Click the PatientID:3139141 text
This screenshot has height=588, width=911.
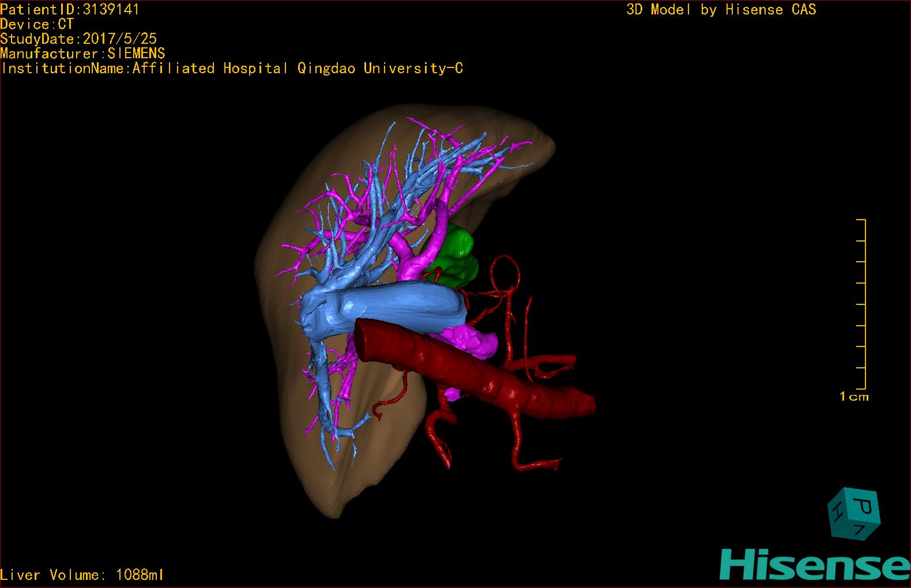[x=70, y=9]
